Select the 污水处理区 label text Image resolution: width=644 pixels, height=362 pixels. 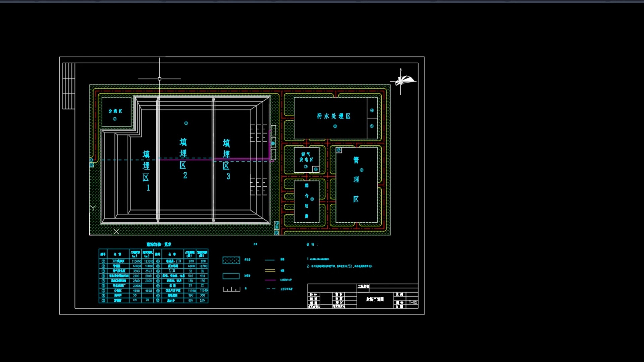[334, 116]
